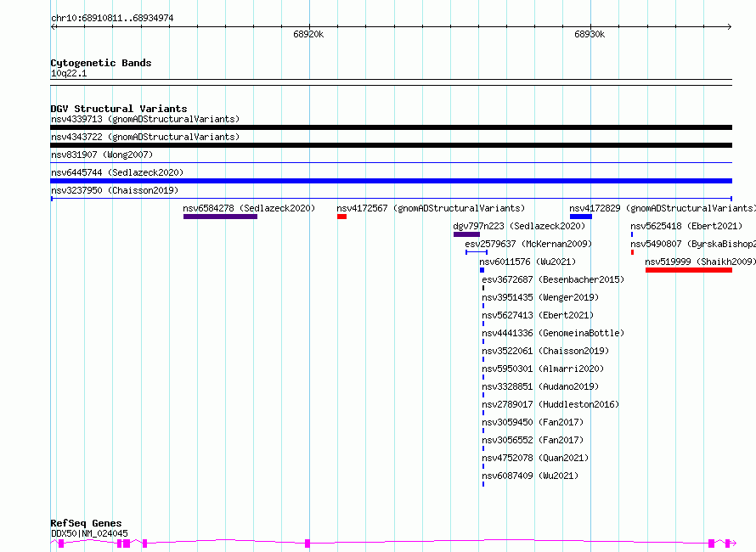The width and height of the screenshot is (756, 552).
Task: Click the blue nsv4172829 variant bar
Action: pos(581,217)
